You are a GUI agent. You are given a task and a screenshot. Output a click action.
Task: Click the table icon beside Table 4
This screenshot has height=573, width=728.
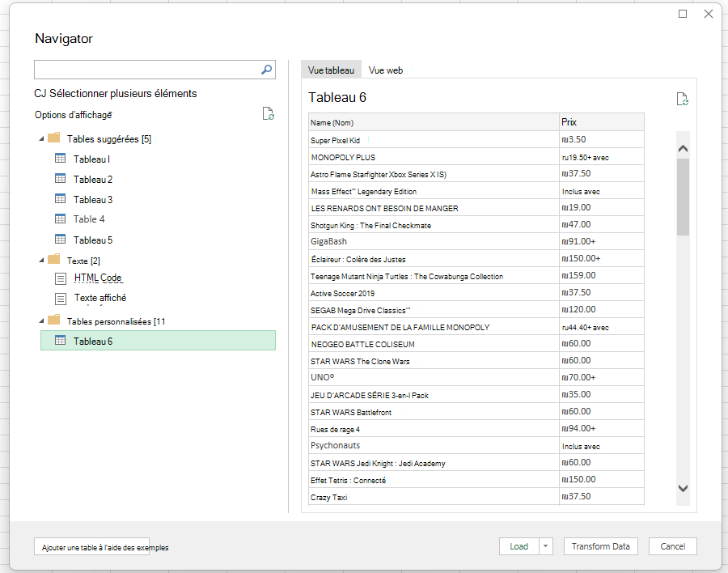[x=61, y=219]
